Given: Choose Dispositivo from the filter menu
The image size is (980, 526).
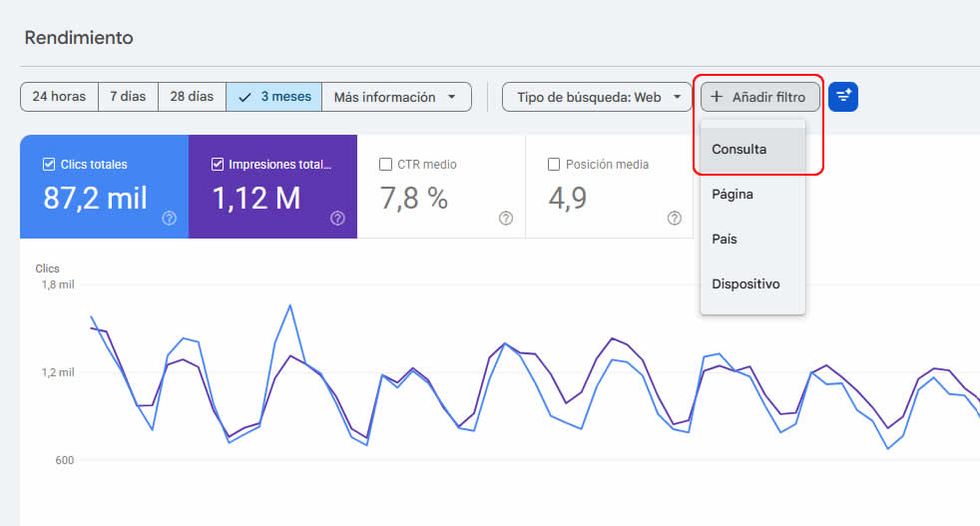Looking at the screenshot, I should pyautogui.click(x=752, y=283).
